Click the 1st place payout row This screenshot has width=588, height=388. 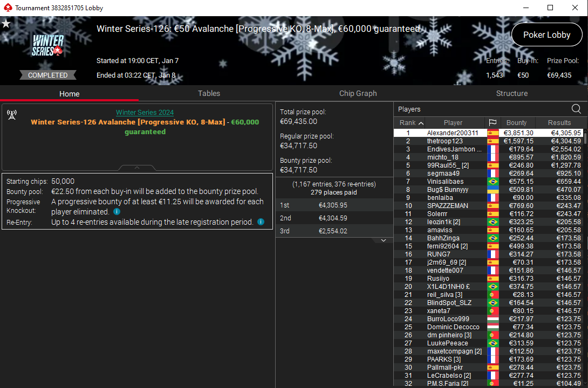[334, 205]
